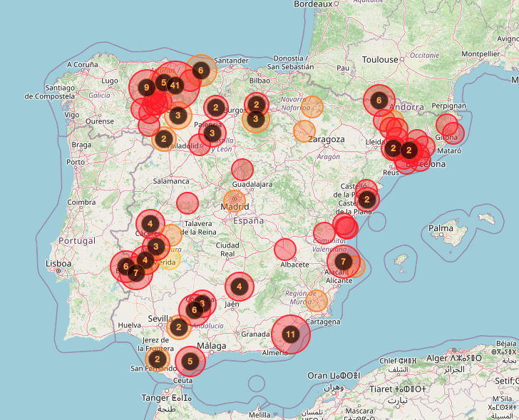This screenshot has width=519, height=420.
Task: Select the Granada city label
Action: coord(255,334)
